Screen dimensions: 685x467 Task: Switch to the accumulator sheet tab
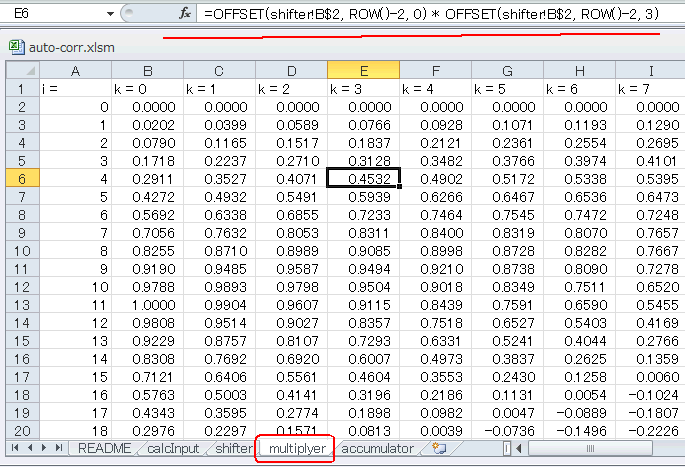point(377,448)
